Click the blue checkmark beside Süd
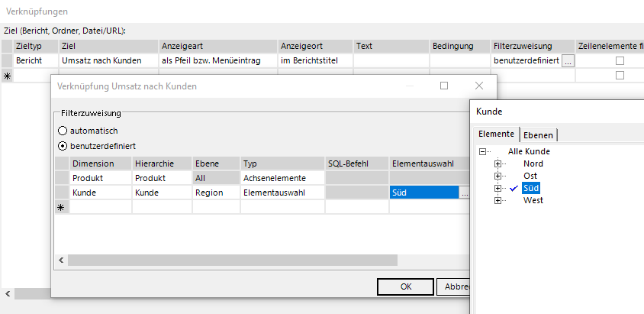The width and height of the screenshot is (644, 314). coord(514,188)
